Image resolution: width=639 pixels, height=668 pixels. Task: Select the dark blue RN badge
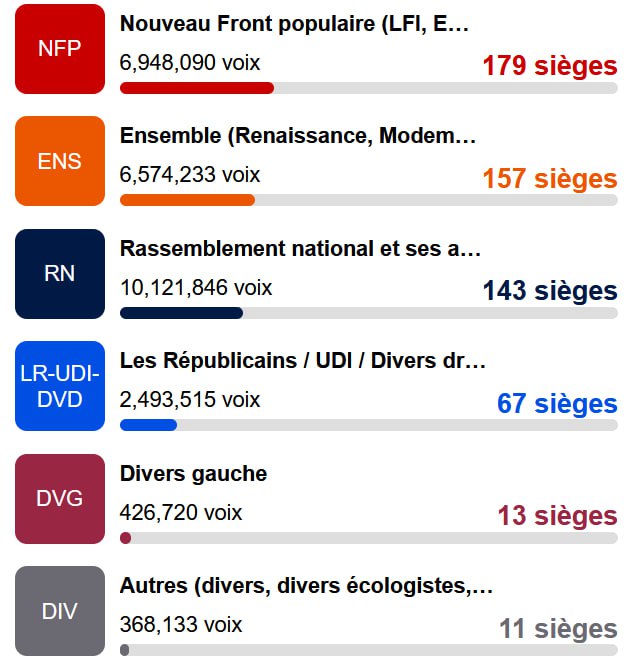pos(60,274)
